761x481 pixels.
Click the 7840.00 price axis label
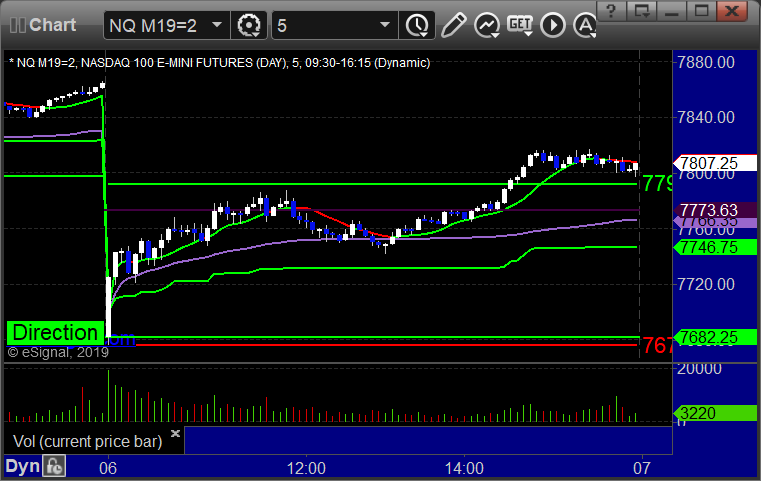(706, 117)
